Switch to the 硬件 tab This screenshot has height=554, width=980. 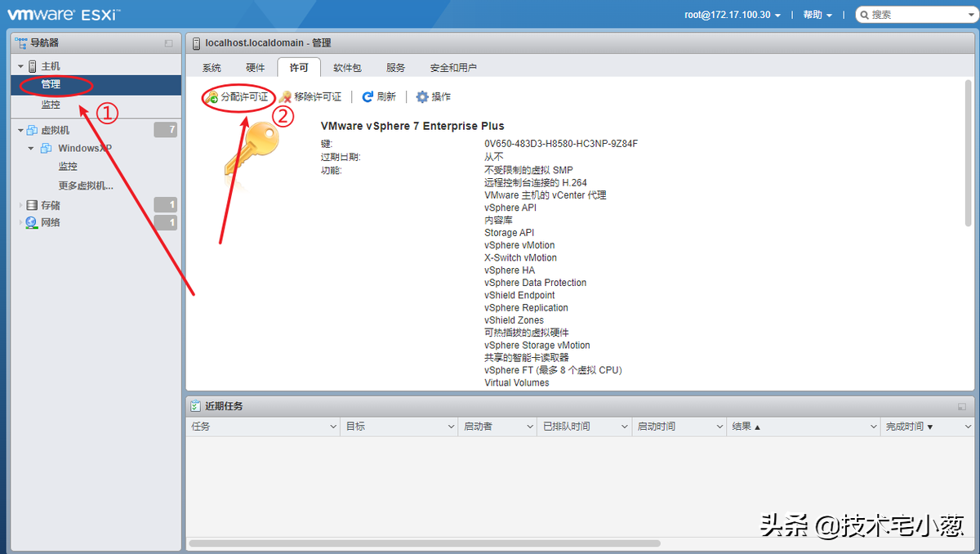(254, 68)
